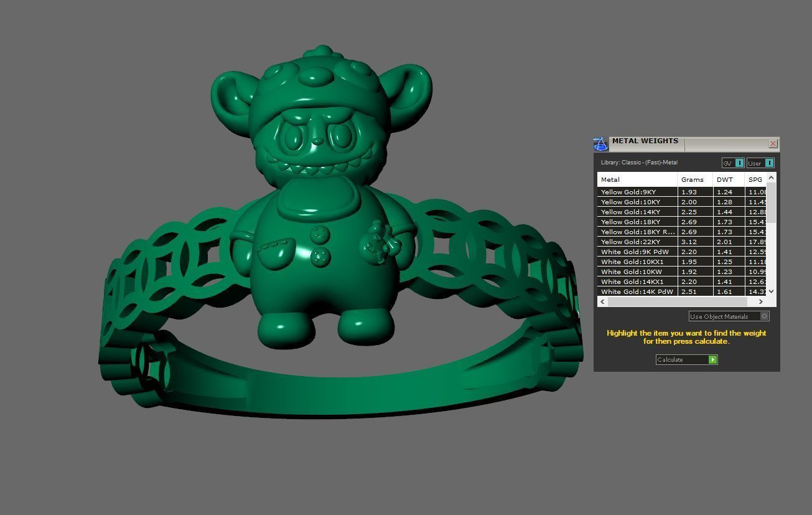Image resolution: width=812 pixels, height=515 pixels.
Task: Click the 1.24 DWT value
Action: click(724, 192)
